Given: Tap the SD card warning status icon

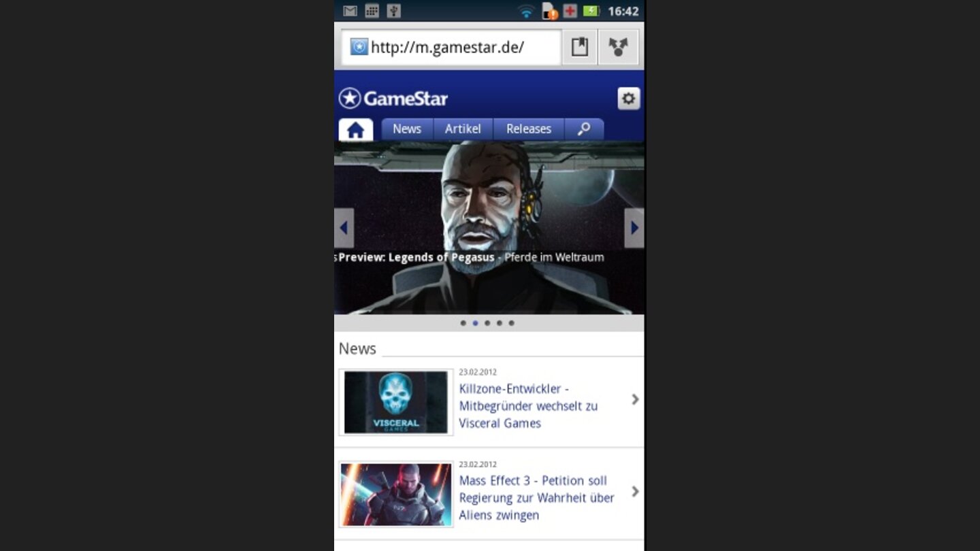Looking at the screenshot, I should [549, 11].
